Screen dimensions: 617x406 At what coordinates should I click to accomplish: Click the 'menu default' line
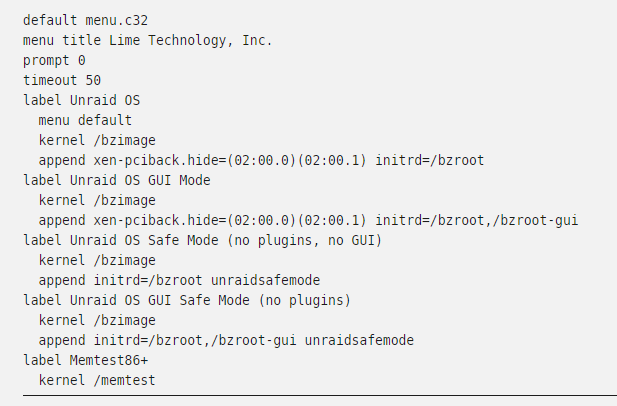point(85,120)
